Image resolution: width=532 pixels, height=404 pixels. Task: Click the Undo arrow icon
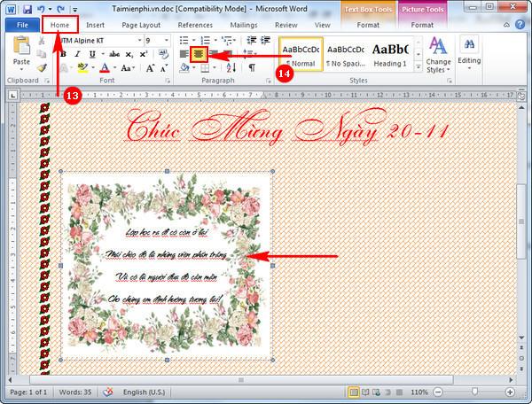[x=41, y=9]
